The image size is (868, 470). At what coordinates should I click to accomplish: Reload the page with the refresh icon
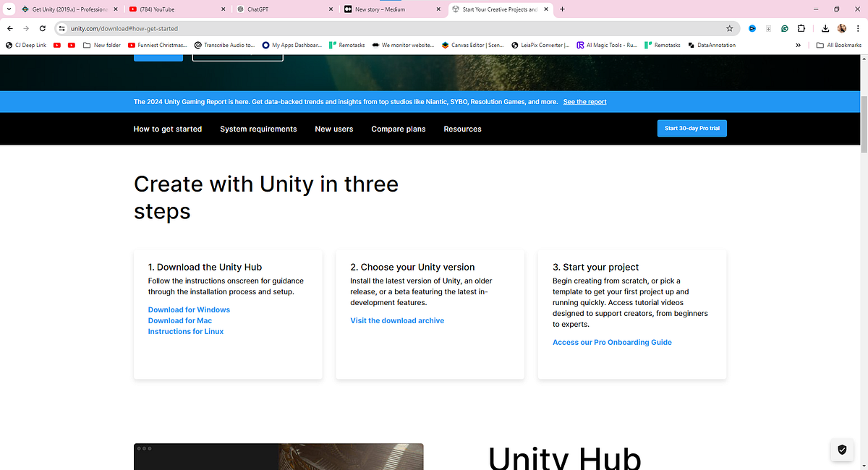tap(42, 28)
